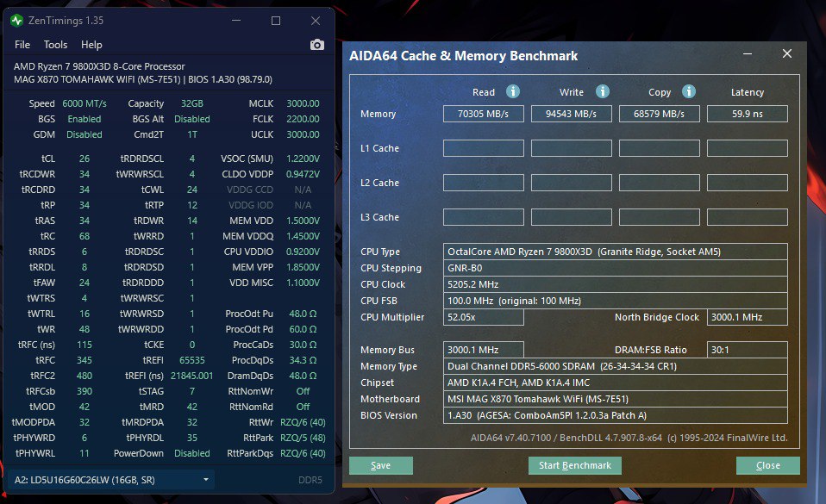Click the UCLK value 3000.00

303,134
